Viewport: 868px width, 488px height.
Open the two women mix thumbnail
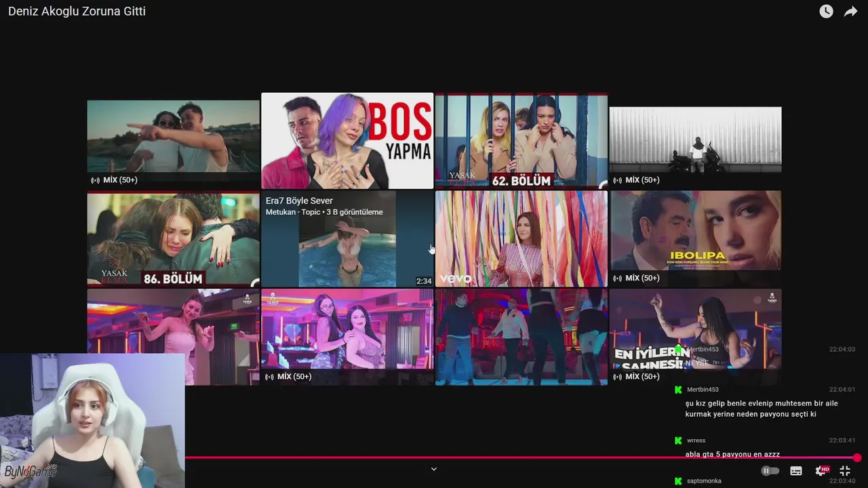pyautogui.click(x=347, y=337)
